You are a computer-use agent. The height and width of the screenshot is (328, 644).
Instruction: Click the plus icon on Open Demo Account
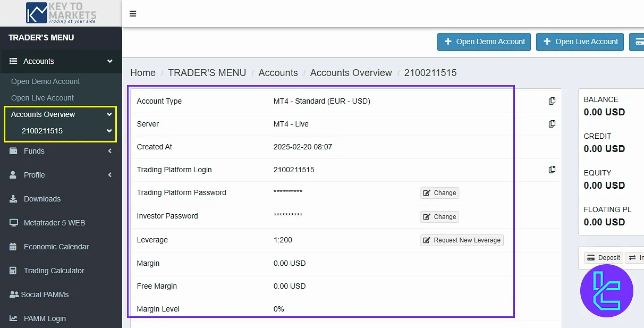pos(448,41)
